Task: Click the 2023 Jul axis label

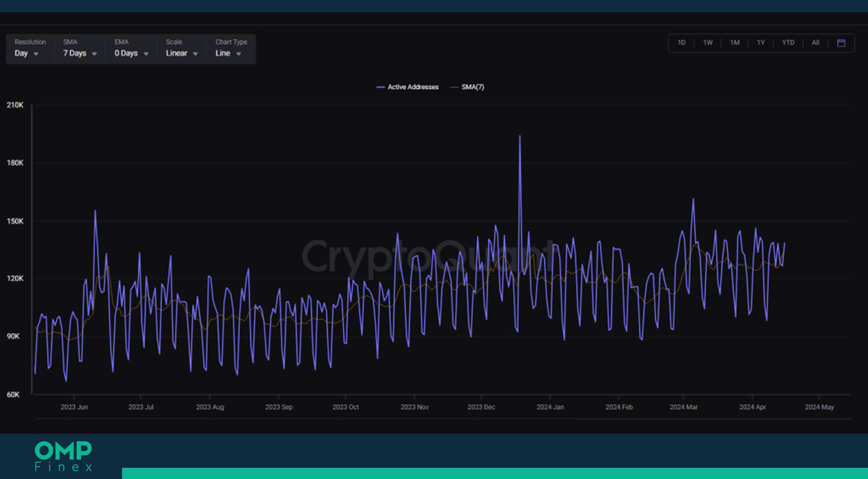Action: click(141, 407)
